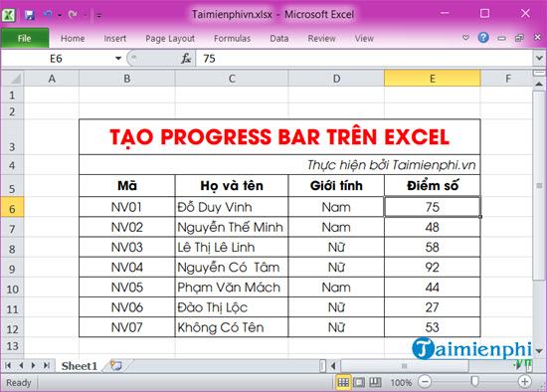
Task: Select column C header
Action: tap(232, 79)
